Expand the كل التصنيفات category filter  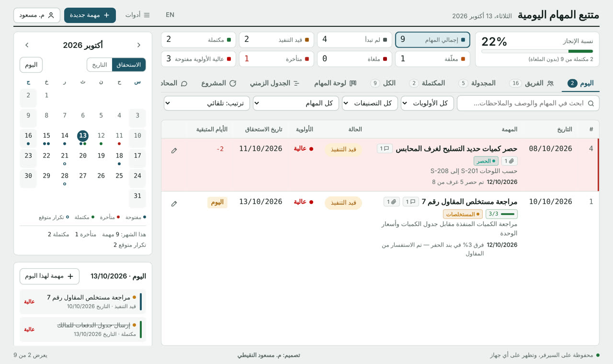(x=370, y=103)
